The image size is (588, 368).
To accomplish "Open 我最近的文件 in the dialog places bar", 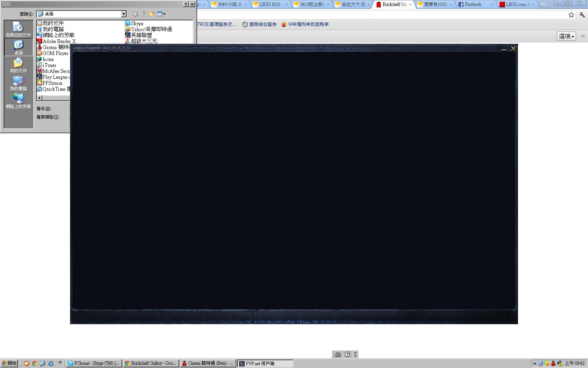I will pos(19,29).
